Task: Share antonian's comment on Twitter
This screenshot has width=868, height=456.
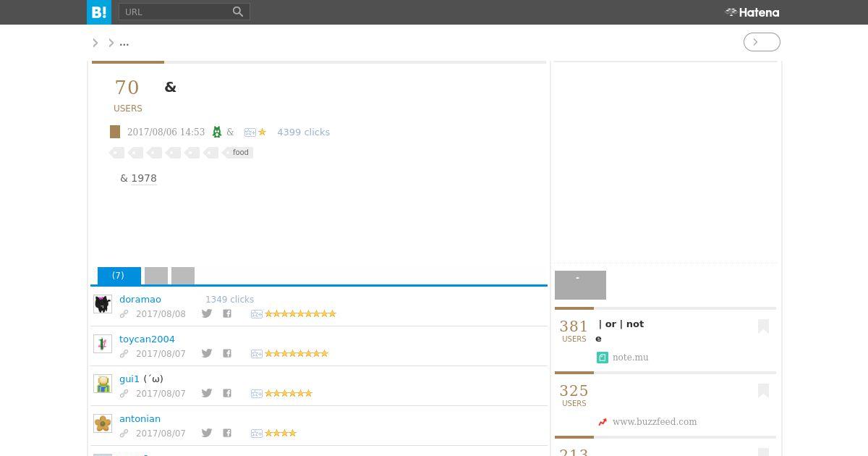Action: pos(207,433)
